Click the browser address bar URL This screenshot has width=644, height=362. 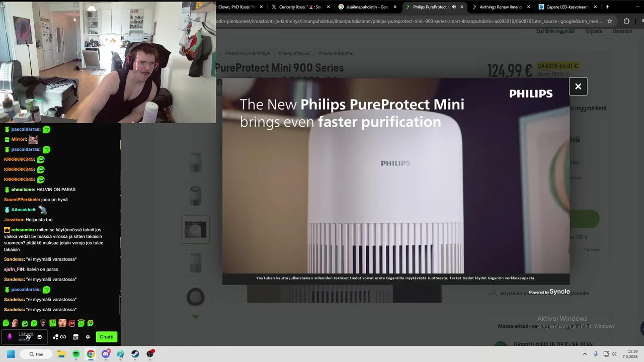[409, 21]
